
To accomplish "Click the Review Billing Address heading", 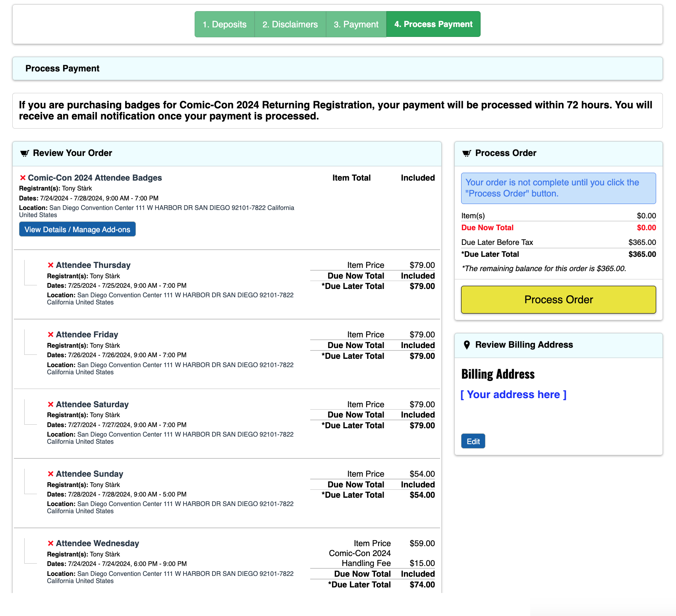I will coord(524,345).
